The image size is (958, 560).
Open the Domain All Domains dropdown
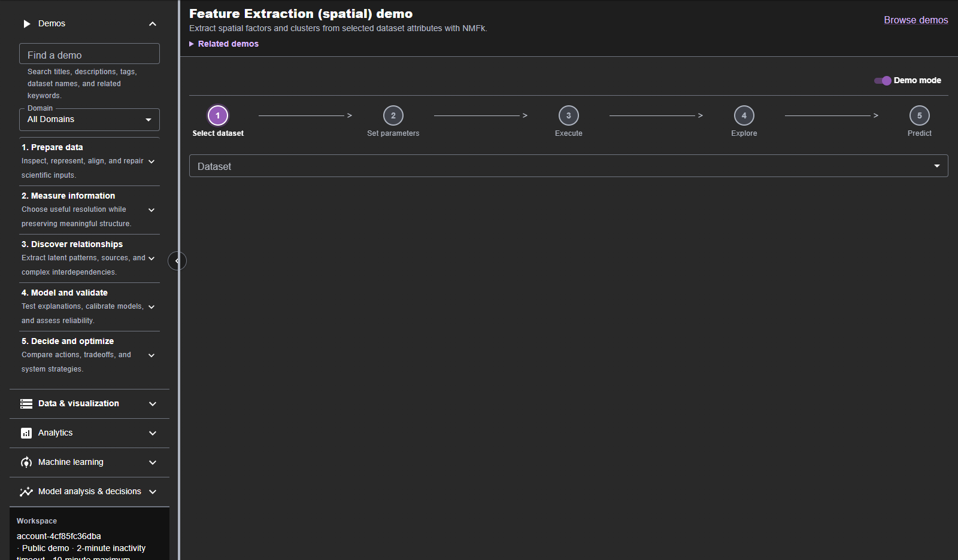(89, 120)
